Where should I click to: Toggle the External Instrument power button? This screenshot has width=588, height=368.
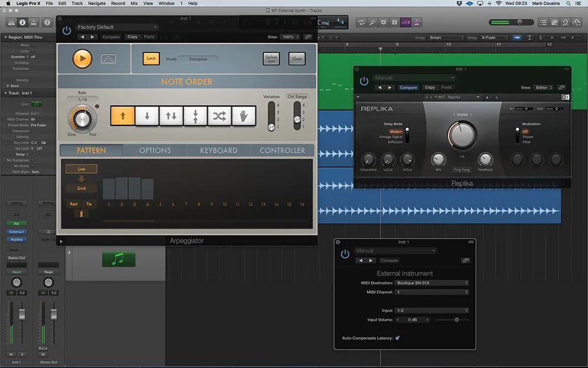pyautogui.click(x=345, y=254)
